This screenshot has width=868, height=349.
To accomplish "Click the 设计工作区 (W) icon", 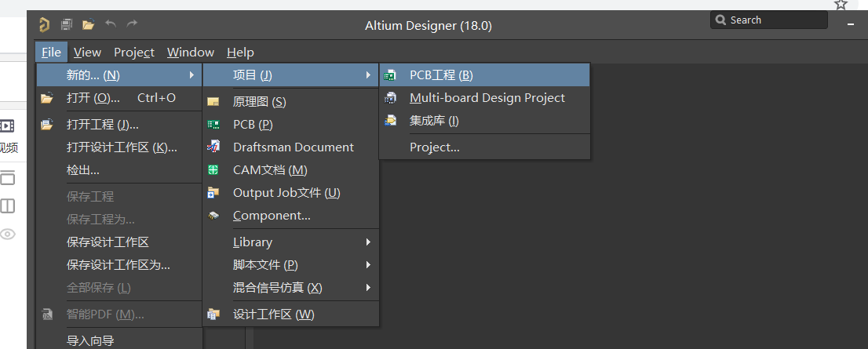I will (213, 314).
